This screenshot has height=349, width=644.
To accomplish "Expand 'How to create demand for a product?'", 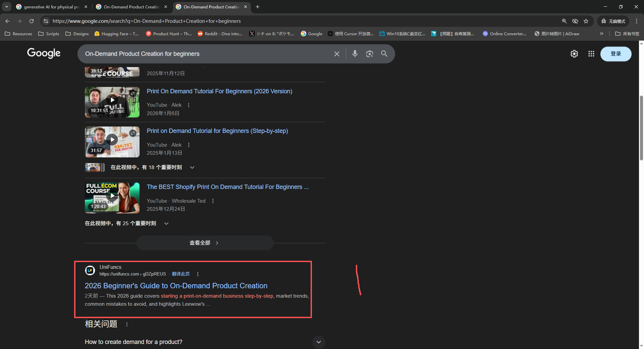I will point(319,342).
